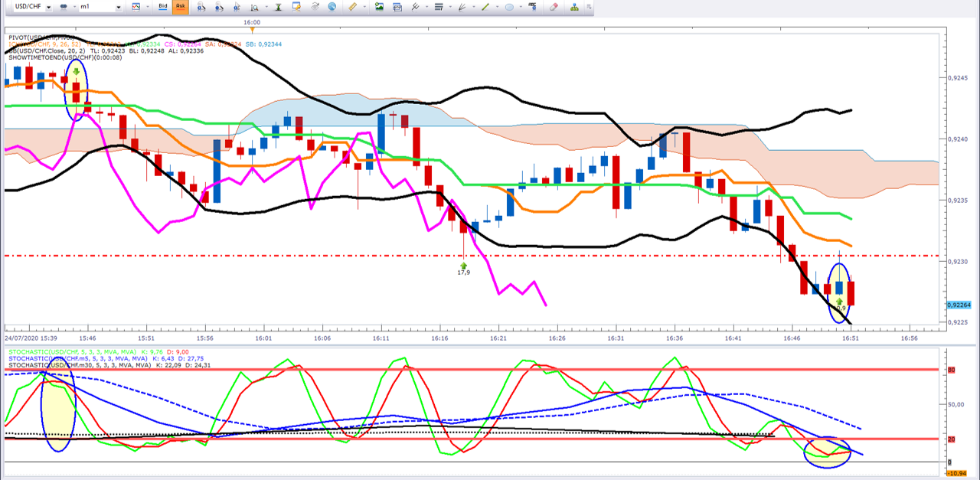Click the zoom in magnifier icon

pos(201,7)
